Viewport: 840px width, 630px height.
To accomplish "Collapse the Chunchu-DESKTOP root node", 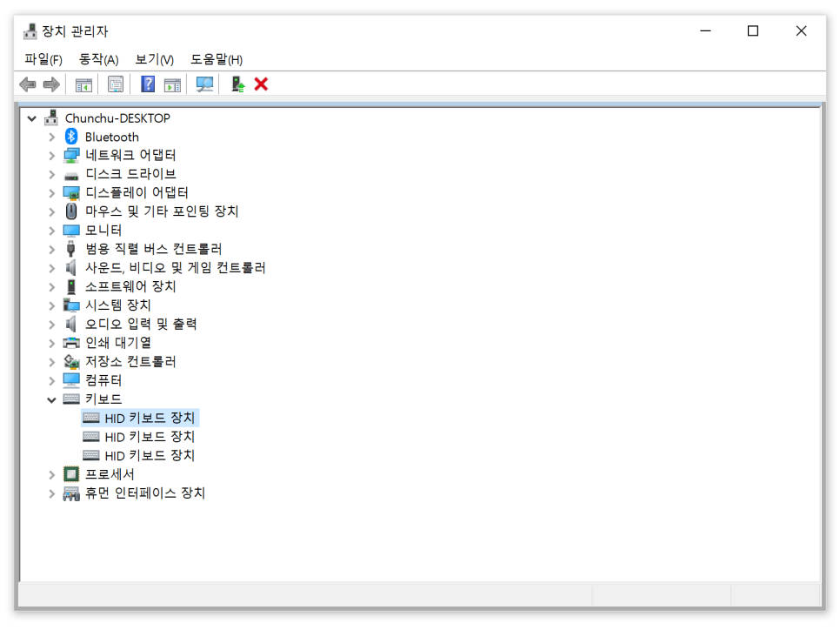I will tap(32, 118).
